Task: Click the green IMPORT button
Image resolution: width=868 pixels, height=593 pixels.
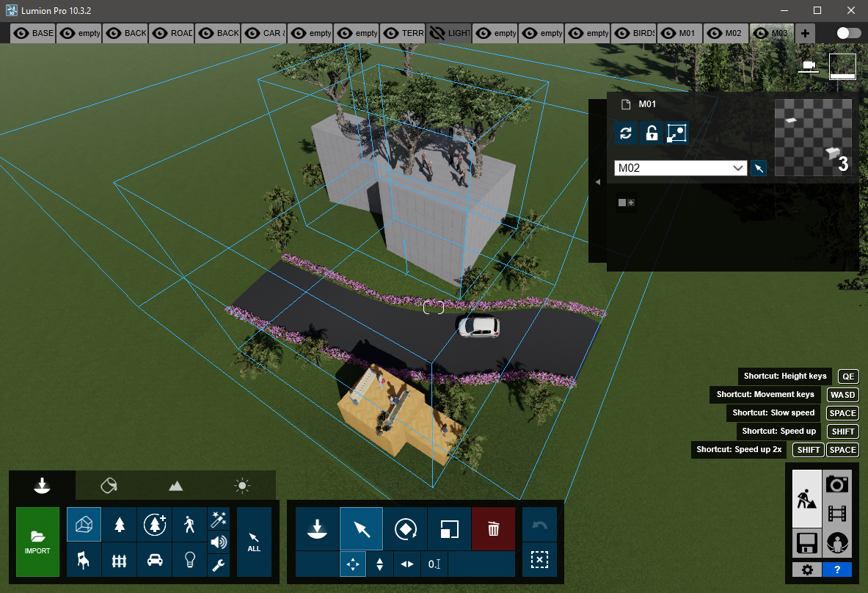Action: 37,542
